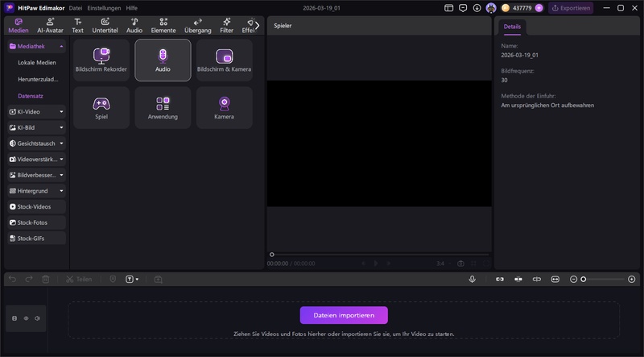
Task: Click the player progress slider handle
Action: [x=271, y=255]
